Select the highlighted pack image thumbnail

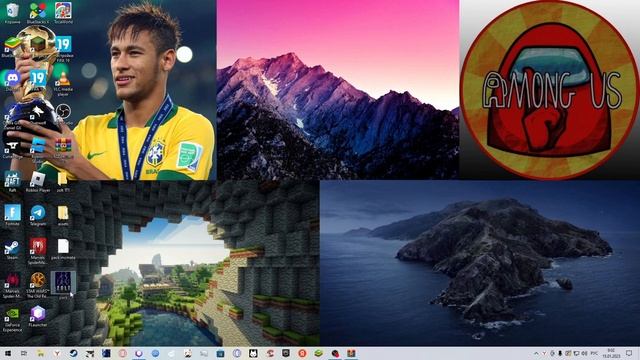(x=63, y=283)
